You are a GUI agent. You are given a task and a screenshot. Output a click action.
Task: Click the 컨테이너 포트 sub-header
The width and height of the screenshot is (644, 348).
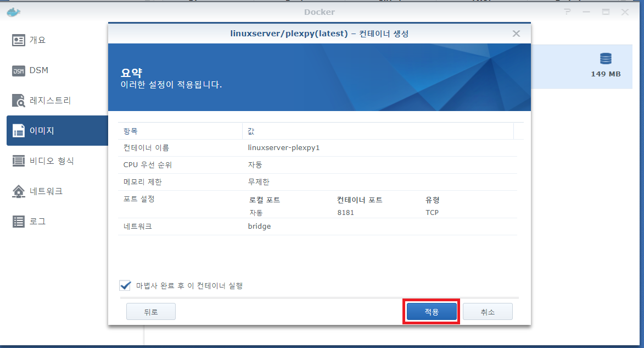click(x=360, y=200)
